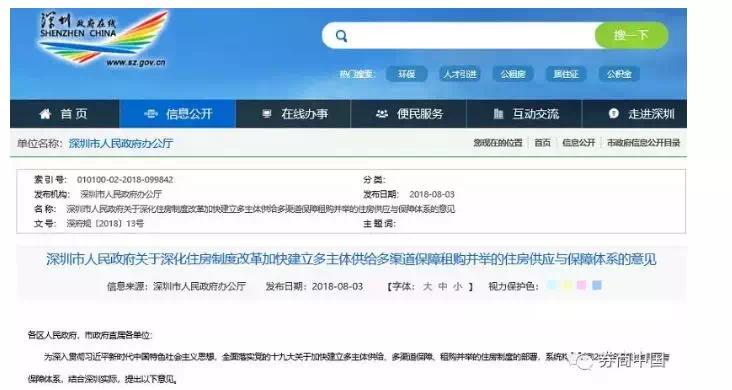Click the icon beside 信息公开

[x=151, y=113]
